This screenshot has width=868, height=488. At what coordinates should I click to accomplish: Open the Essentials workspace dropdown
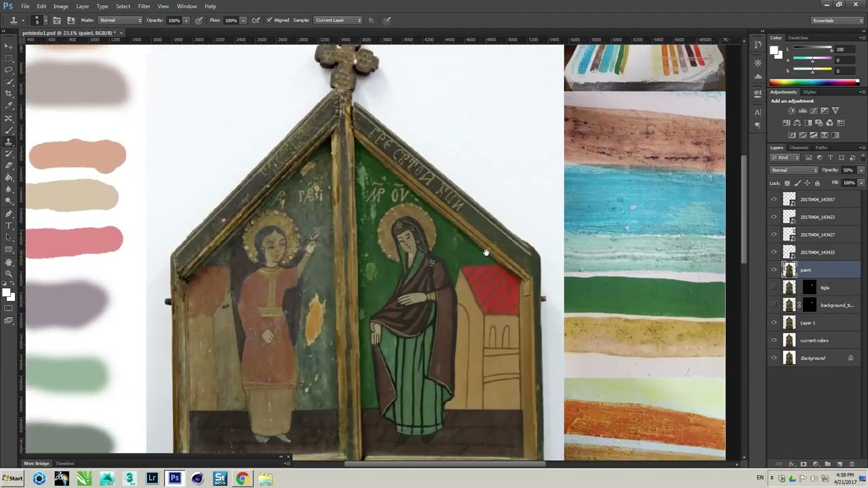pyautogui.click(x=838, y=20)
